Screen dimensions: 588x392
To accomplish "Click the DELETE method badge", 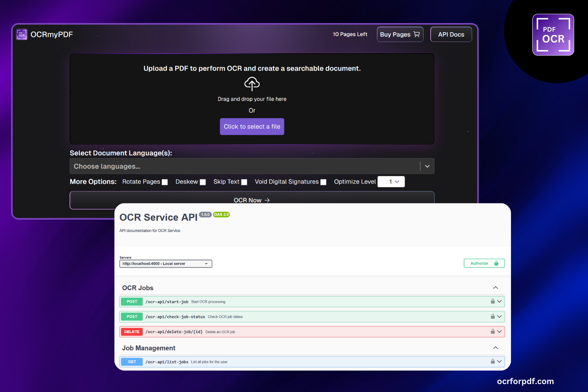I will pyautogui.click(x=132, y=332).
